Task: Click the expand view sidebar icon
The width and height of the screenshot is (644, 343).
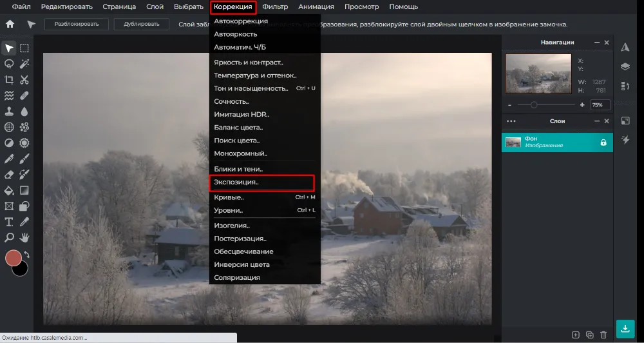Action: click(x=625, y=121)
